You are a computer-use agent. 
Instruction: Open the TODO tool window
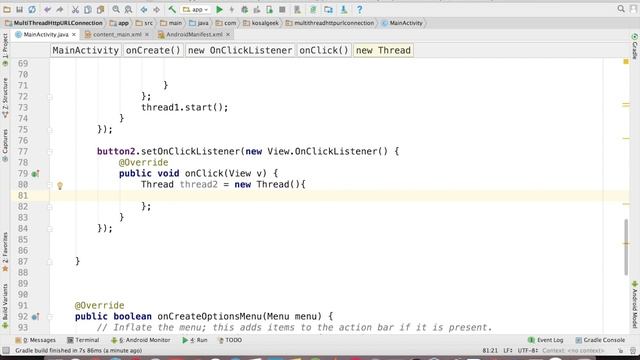[x=230, y=340]
